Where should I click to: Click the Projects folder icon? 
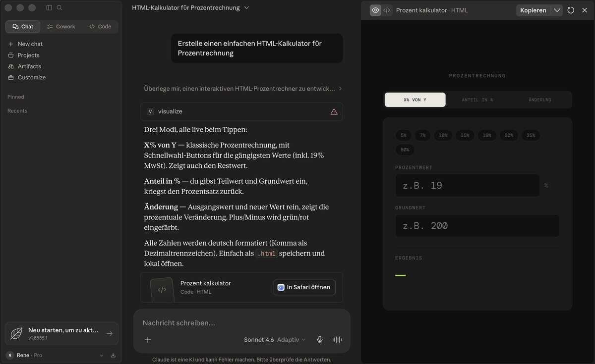click(11, 55)
